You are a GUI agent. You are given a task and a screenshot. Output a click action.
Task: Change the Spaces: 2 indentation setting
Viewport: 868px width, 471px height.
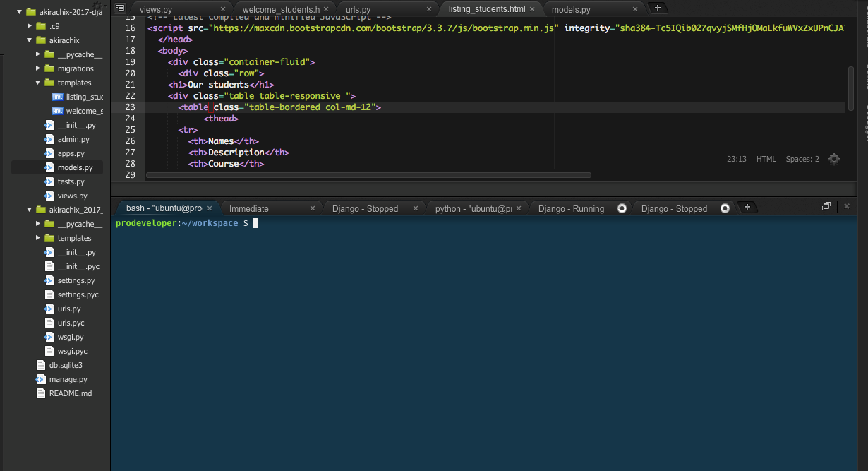(x=802, y=159)
